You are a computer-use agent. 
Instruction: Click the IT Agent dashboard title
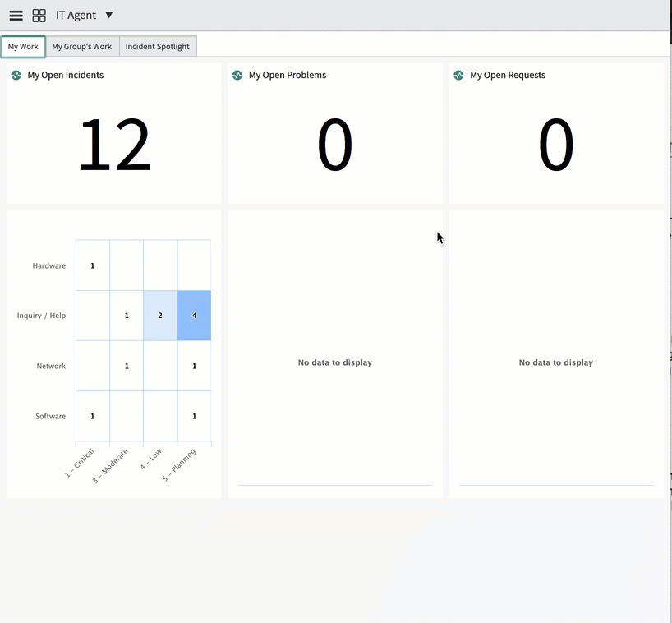[x=76, y=15]
